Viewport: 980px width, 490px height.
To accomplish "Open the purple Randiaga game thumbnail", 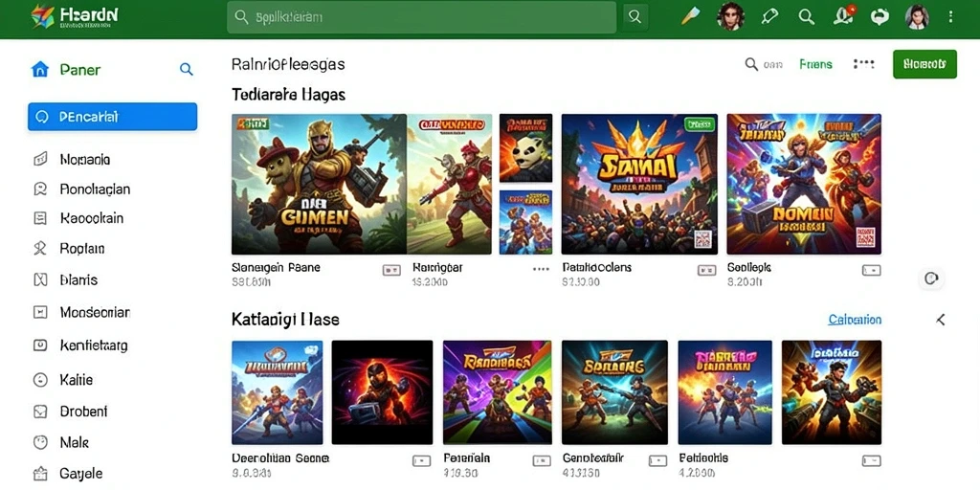I will 498,391.
